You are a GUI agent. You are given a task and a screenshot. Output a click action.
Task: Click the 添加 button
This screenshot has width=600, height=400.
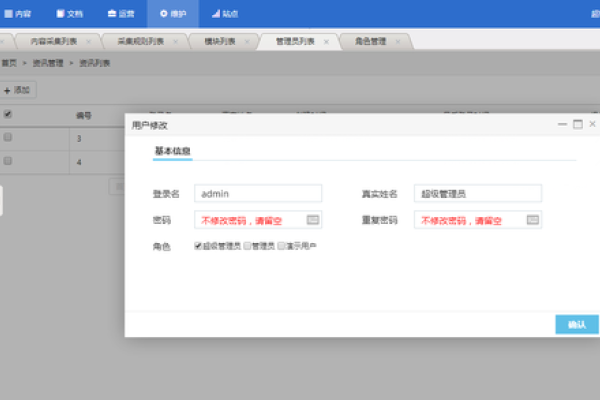(x=17, y=90)
